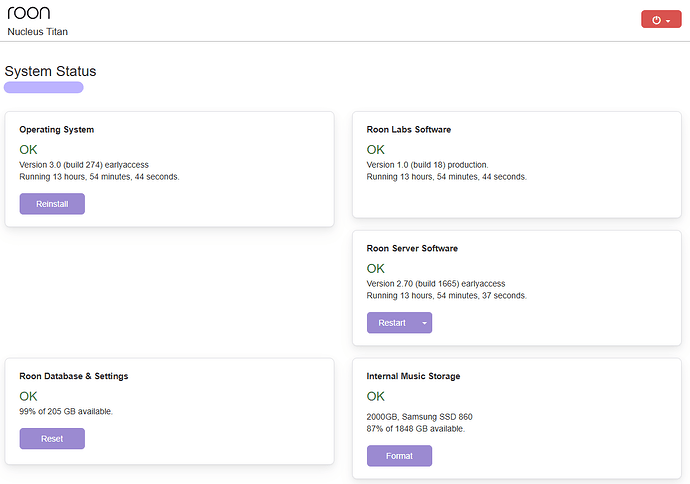Select Version 1.0 (build 18) production text

point(427,165)
